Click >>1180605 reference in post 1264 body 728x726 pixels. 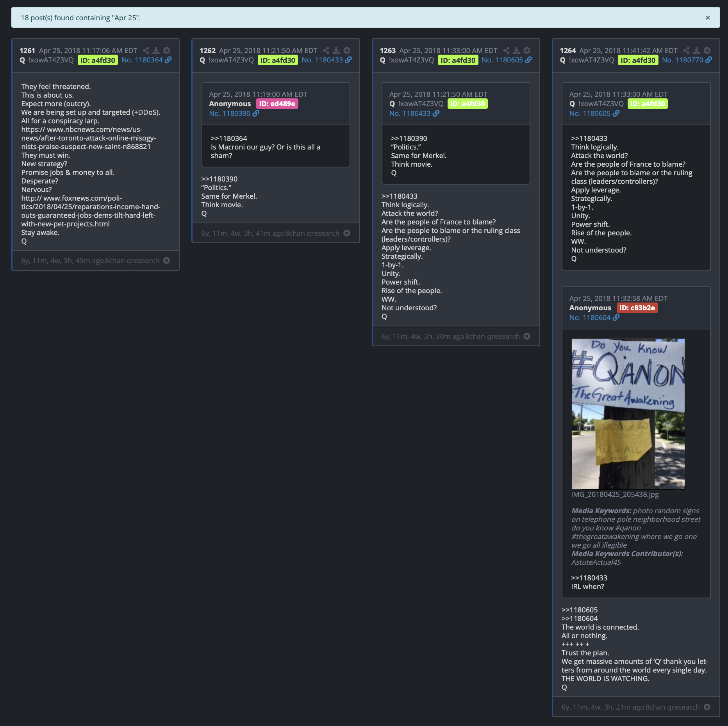(580, 610)
